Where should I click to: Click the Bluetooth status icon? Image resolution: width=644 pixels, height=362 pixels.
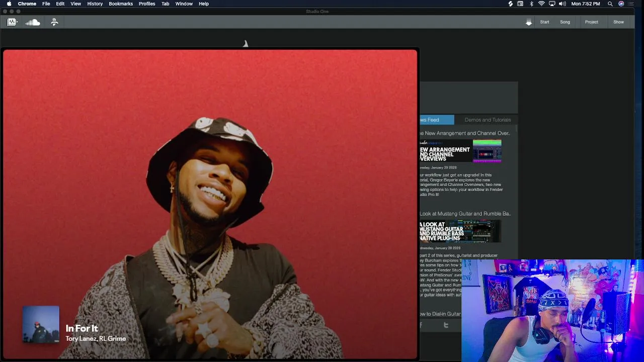531,4
